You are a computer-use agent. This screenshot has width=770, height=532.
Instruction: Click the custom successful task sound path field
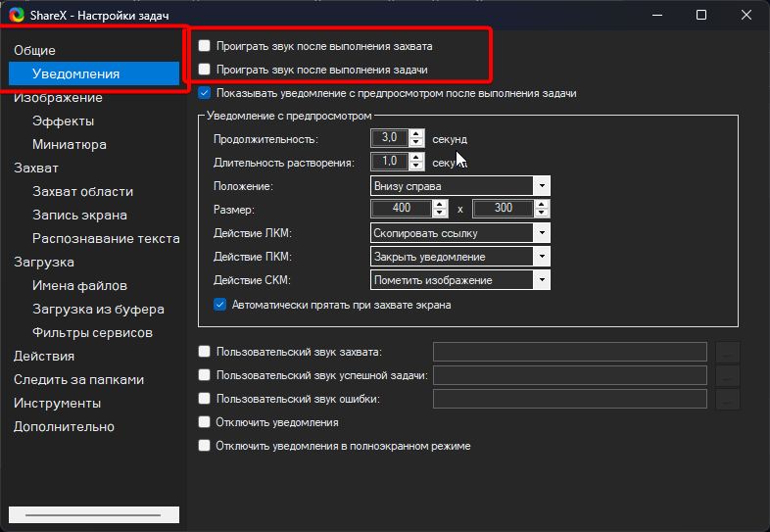(569, 375)
